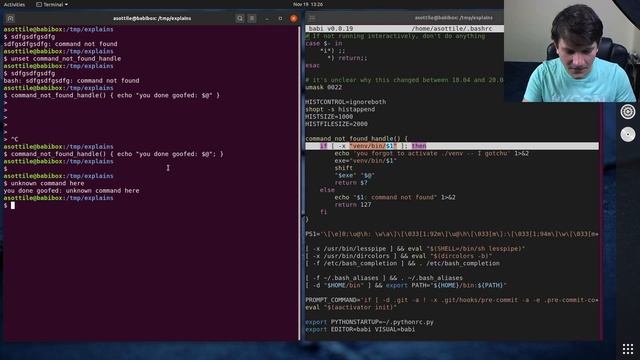
Task: Click the ~/.bash_aliases line
Action: click(x=384, y=278)
